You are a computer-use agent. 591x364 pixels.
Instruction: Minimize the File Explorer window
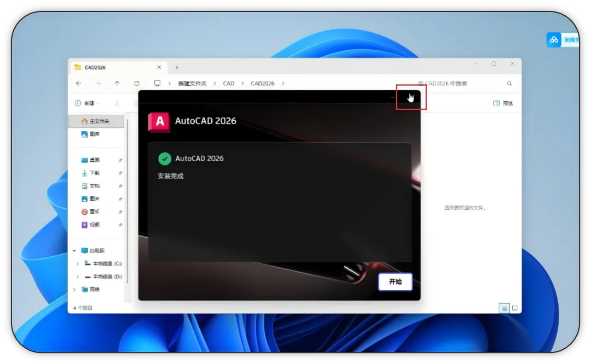(476, 63)
